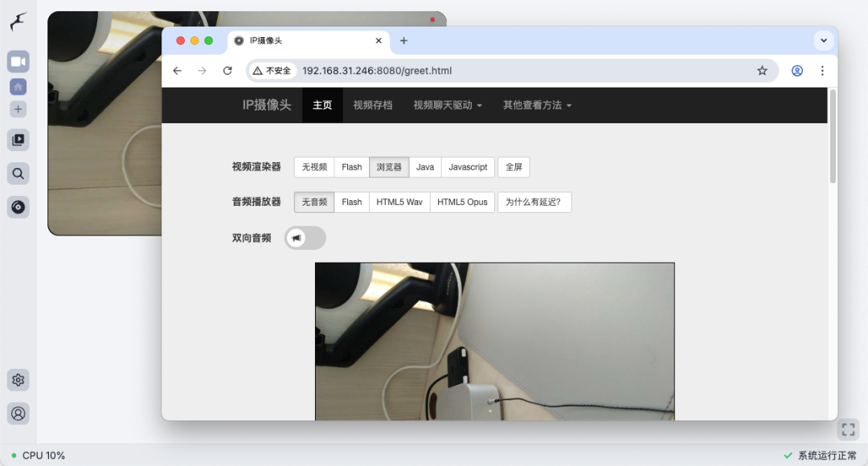Click the 全屏 renderer button
The height and width of the screenshot is (466, 868).
[x=514, y=166]
